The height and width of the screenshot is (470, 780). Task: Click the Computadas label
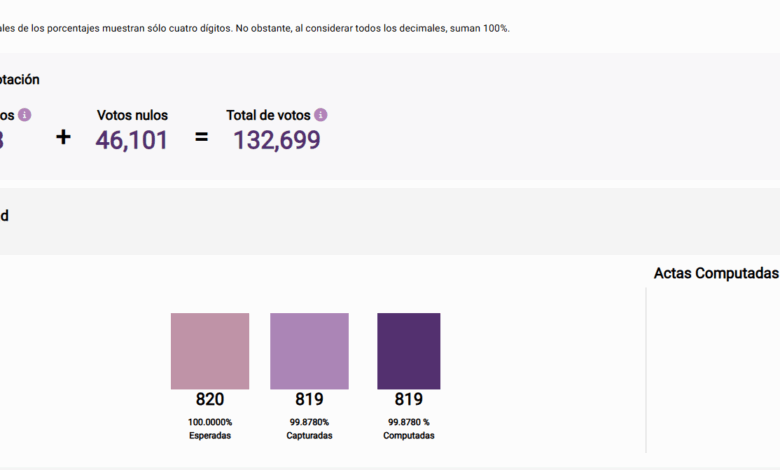pyautogui.click(x=408, y=436)
